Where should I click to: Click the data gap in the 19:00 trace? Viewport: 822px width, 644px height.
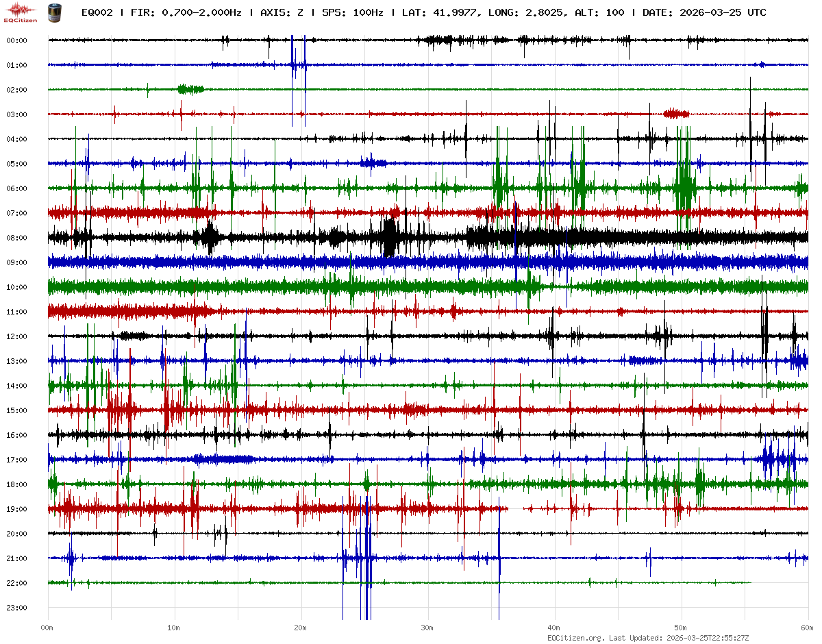[x=516, y=508]
